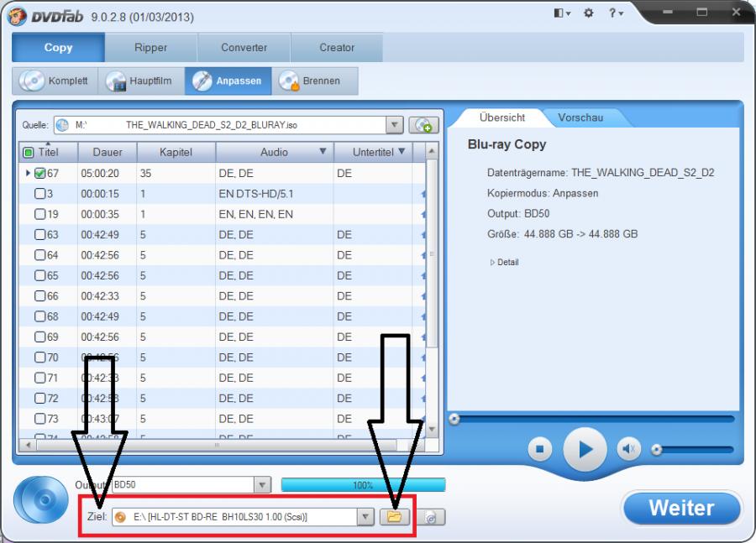Click the horizontal scrollbar left arrow
756x543 pixels.
[29, 445]
